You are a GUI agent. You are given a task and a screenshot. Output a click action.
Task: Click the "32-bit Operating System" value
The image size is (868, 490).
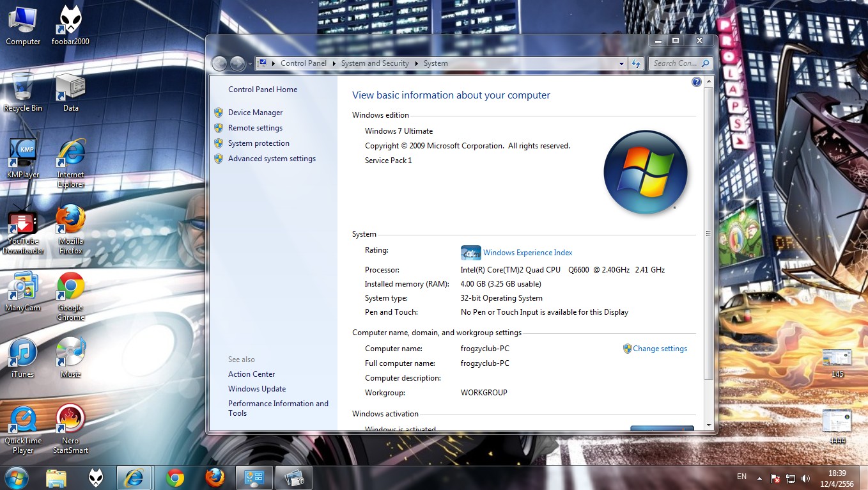click(x=502, y=298)
